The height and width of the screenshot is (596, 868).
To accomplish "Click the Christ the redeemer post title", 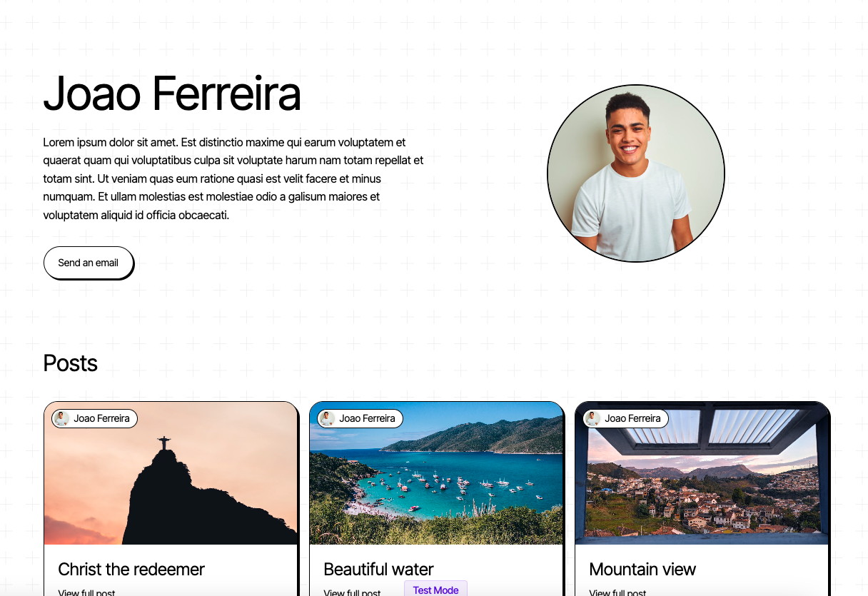I will click(x=131, y=569).
